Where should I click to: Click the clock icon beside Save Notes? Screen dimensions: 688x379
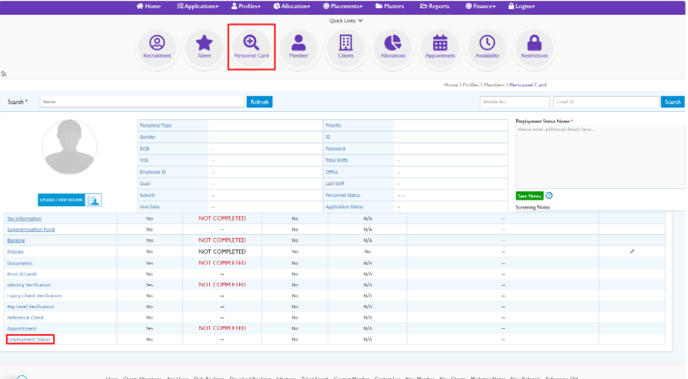549,196
